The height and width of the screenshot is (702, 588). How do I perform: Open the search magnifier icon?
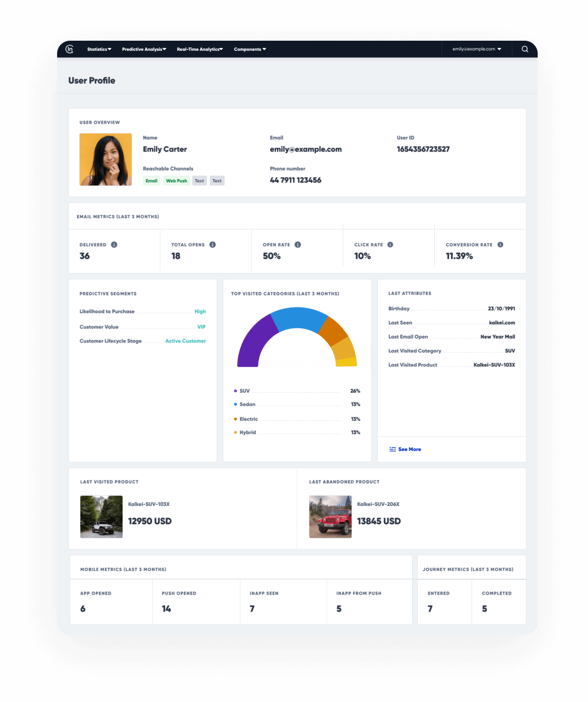(x=525, y=49)
